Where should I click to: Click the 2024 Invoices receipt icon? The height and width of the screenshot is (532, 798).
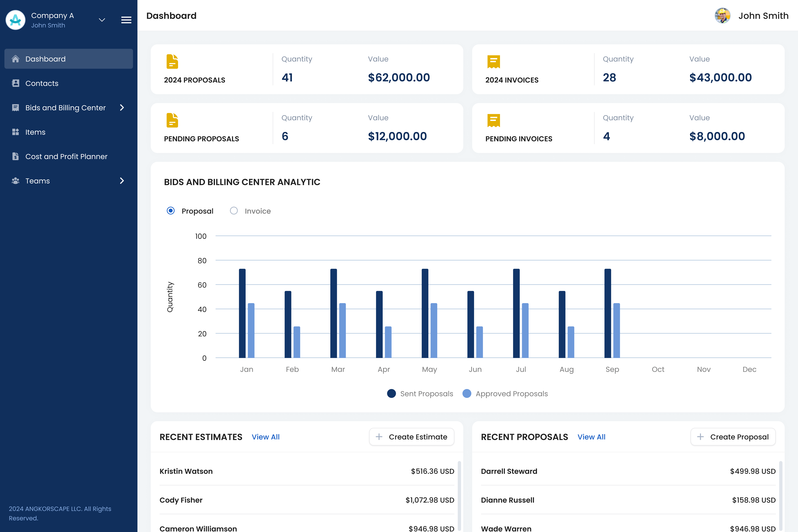[x=494, y=62]
